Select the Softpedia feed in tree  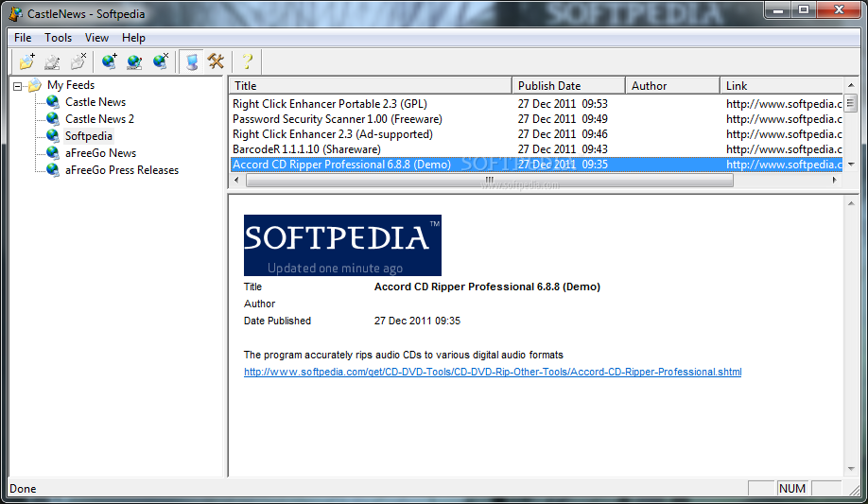pyautogui.click(x=89, y=136)
